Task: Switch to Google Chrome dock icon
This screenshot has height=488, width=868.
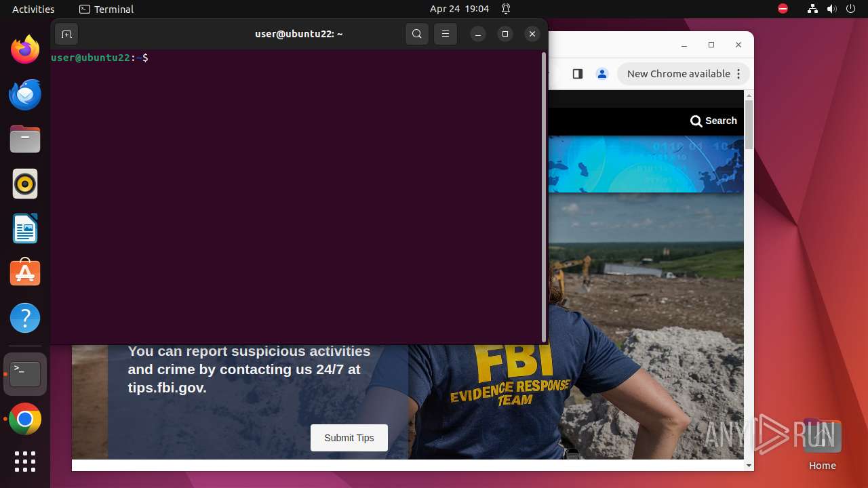Action: point(25,419)
